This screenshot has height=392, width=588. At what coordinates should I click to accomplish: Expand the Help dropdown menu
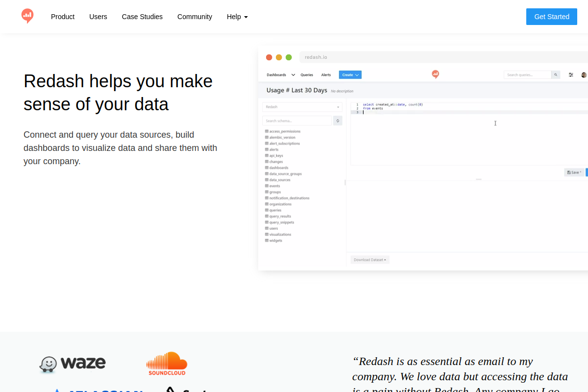(237, 17)
